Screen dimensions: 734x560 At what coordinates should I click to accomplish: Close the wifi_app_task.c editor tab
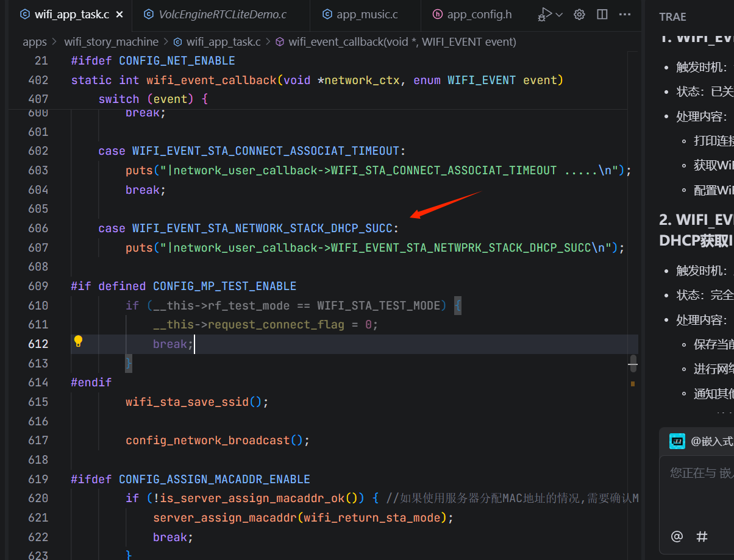[x=119, y=14]
